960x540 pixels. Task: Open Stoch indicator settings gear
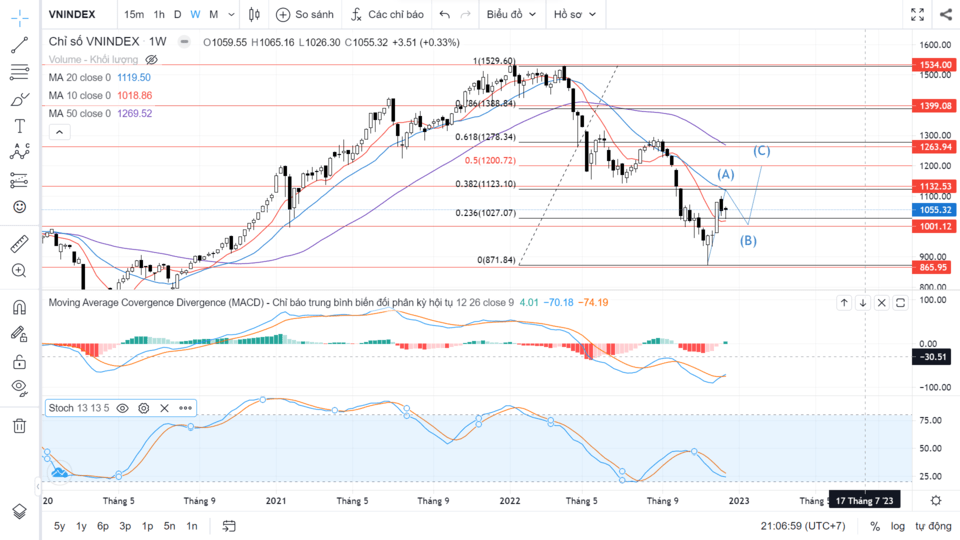143,408
